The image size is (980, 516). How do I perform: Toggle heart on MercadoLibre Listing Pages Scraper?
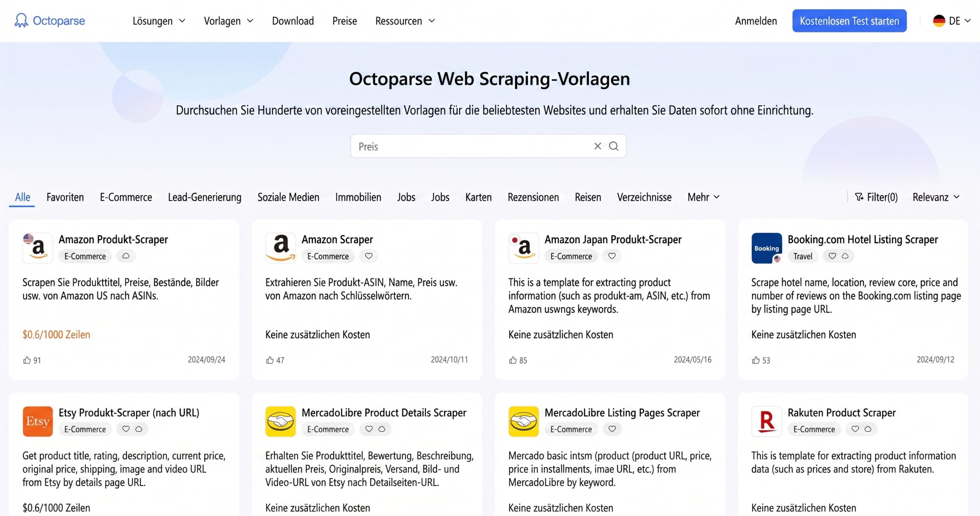(612, 429)
